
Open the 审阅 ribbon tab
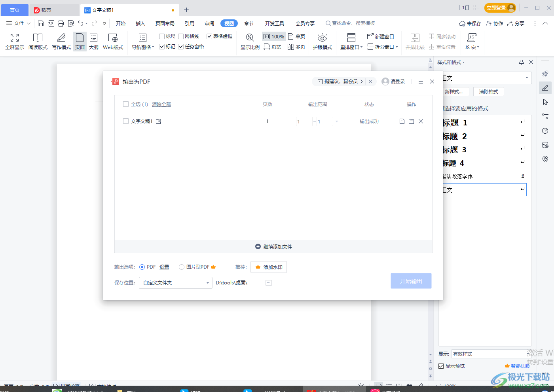tap(209, 23)
